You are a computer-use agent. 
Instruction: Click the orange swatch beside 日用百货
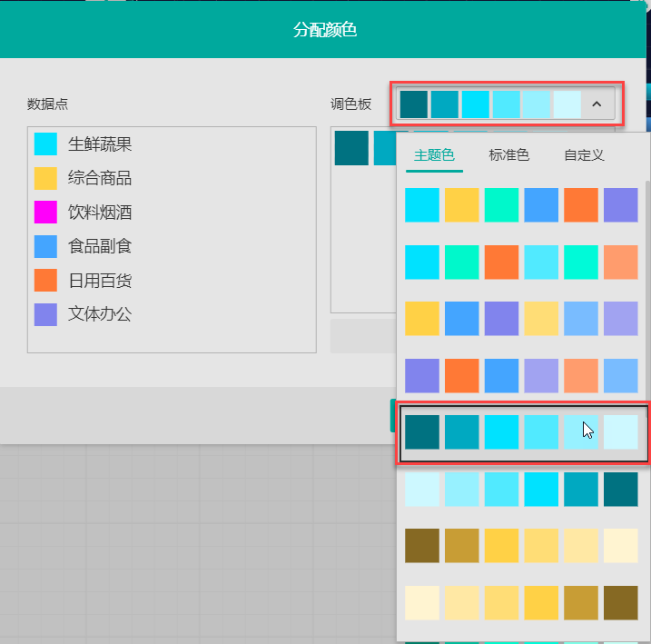tap(45, 280)
